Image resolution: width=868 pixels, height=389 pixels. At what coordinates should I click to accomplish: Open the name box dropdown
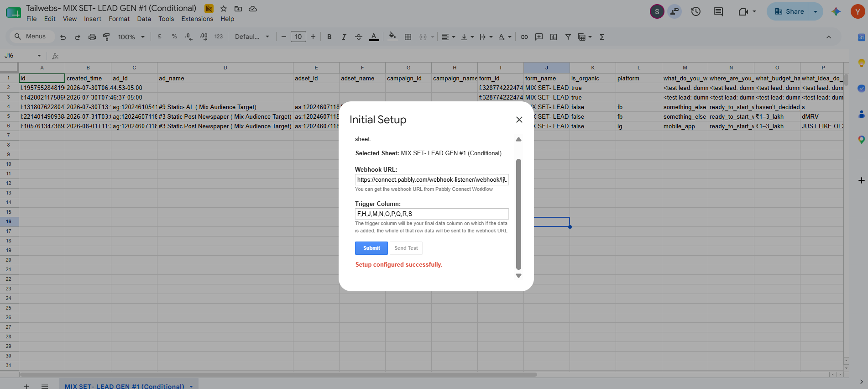click(x=39, y=56)
